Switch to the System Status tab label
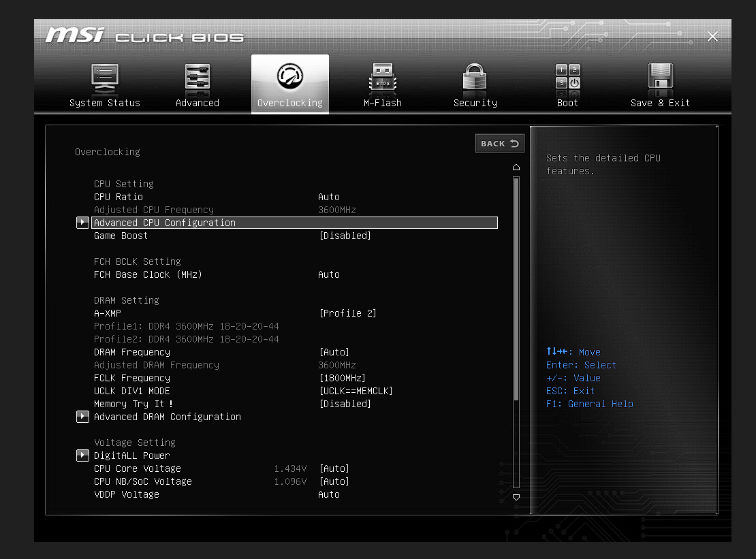 (105, 103)
